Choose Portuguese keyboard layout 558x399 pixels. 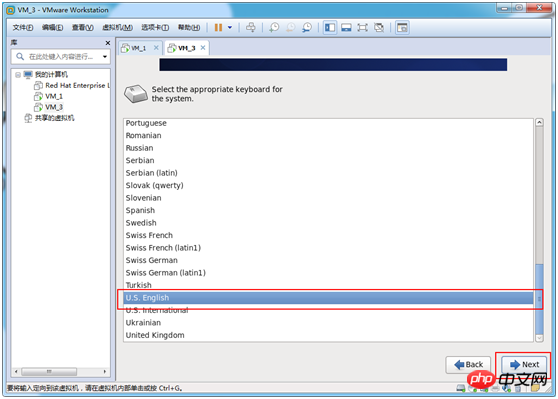[328, 123]
